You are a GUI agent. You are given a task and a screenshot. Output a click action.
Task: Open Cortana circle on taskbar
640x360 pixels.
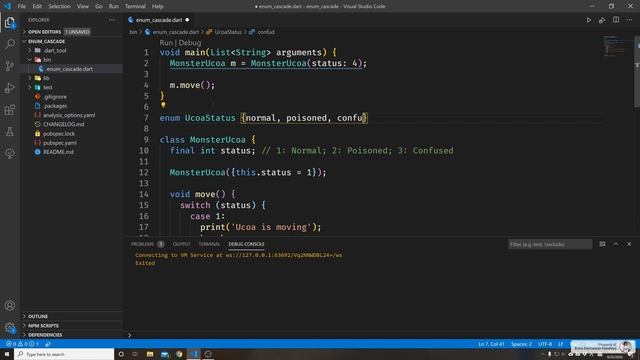(121, 354)
